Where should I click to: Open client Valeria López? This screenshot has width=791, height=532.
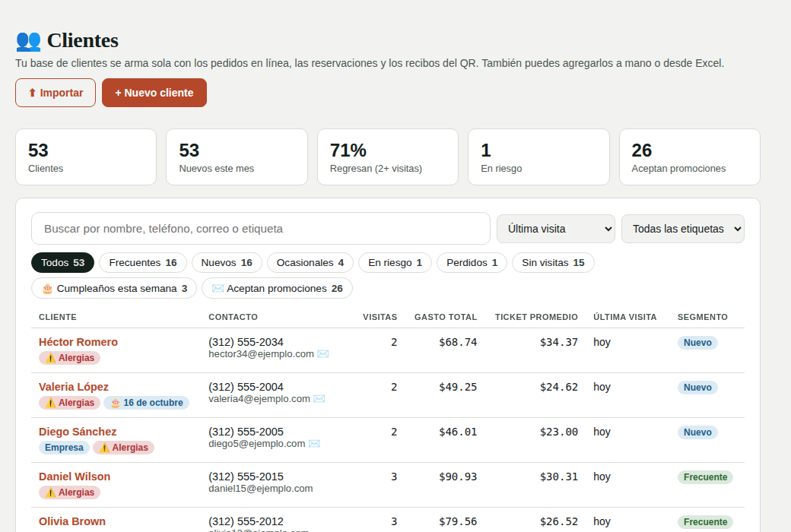point(74,387)
